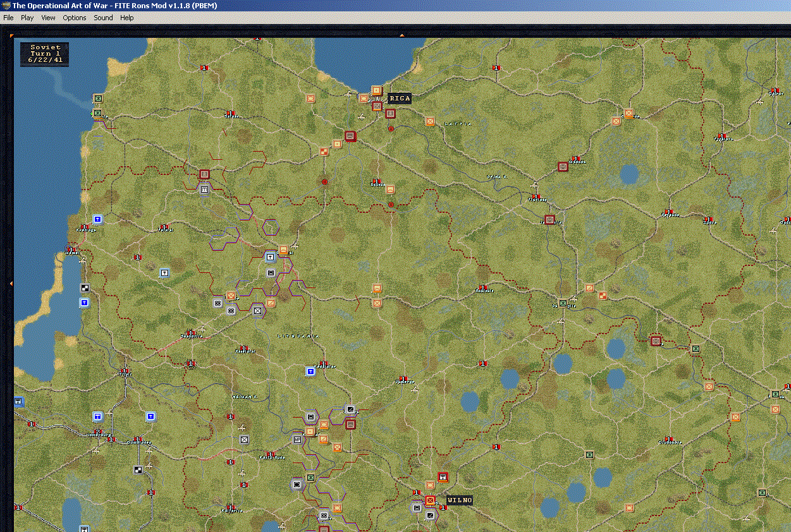Select the green unit south of the Kaunas river bend

[x=310, y=477]
